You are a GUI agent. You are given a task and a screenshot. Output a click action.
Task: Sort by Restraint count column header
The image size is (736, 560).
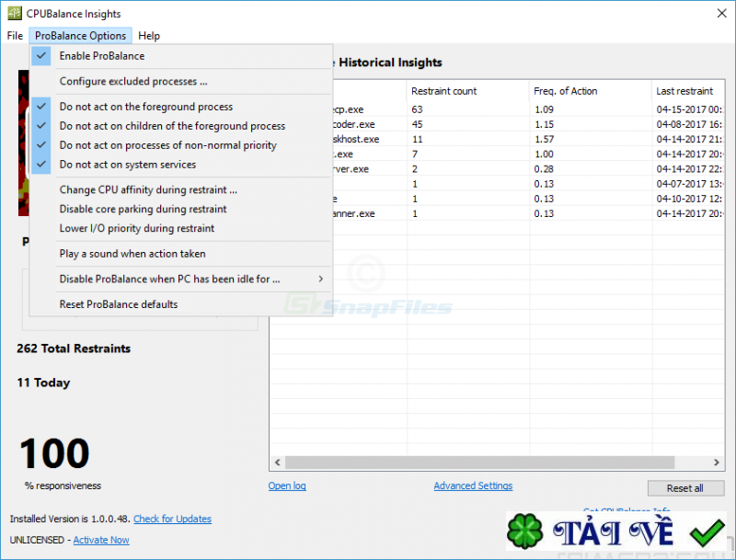tap(468, 91)
